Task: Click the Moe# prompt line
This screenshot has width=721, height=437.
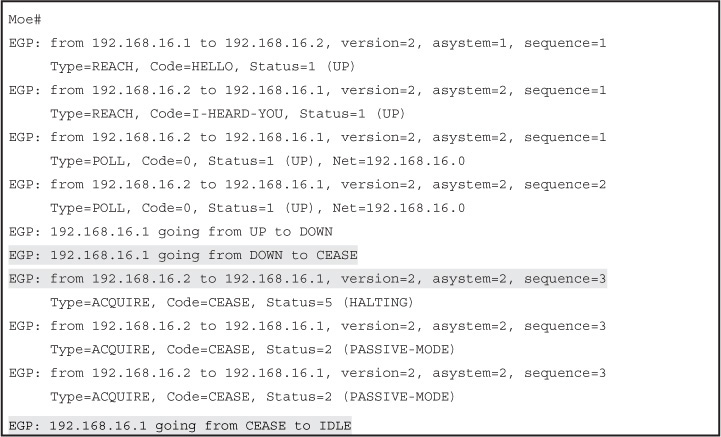Action: tap(25, 20)
